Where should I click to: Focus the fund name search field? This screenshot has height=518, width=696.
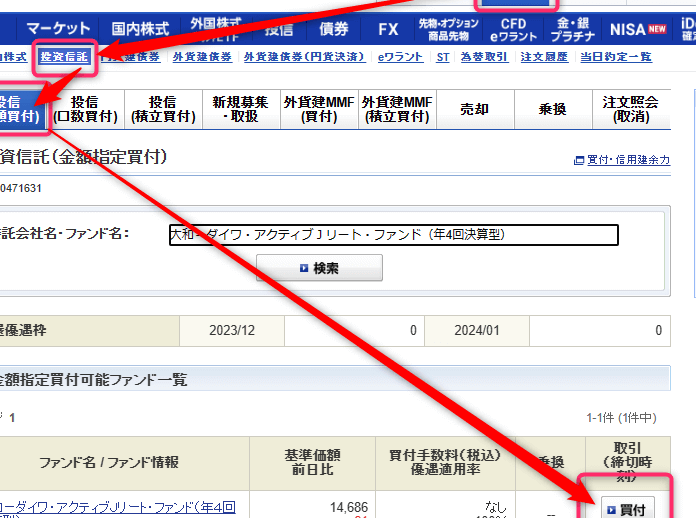point(394,235)
